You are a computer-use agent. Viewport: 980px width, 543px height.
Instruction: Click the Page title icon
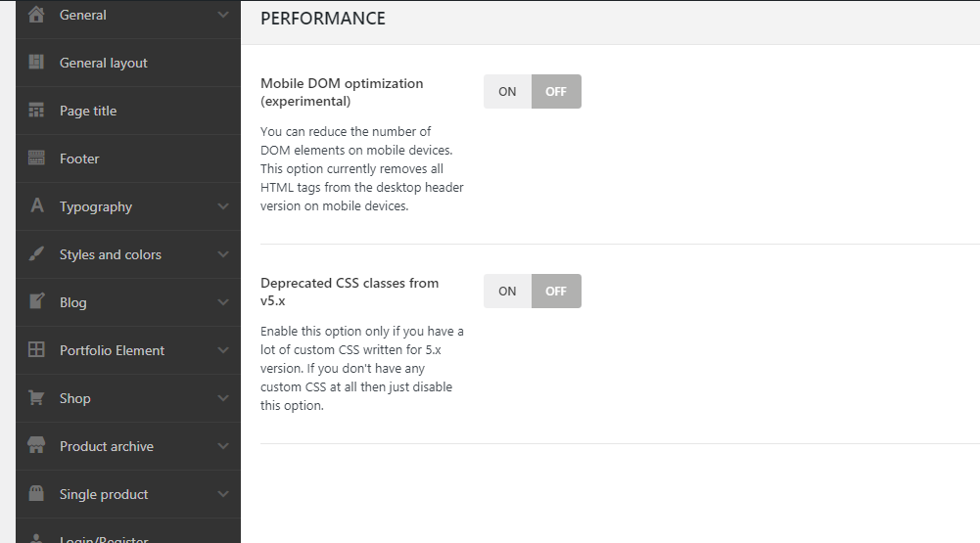[36, 111]
